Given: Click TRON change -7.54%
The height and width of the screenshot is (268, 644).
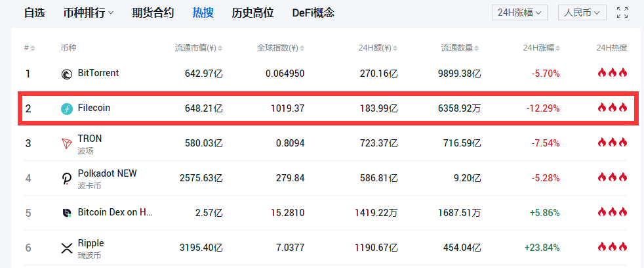Looking at the screenshot, I should [x=546, y=144].
